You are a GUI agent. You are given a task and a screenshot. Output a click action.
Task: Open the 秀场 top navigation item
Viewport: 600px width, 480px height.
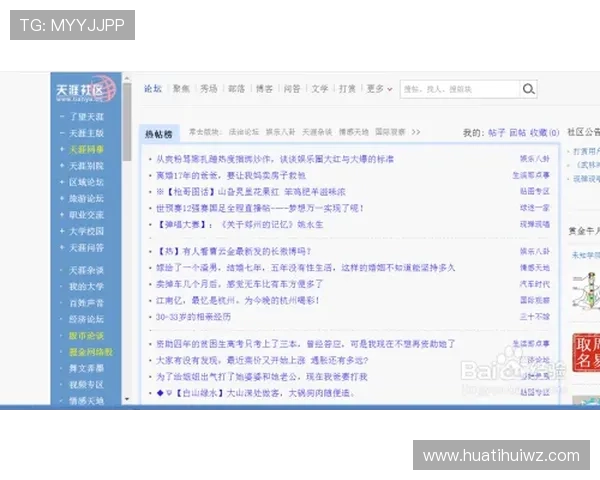[x=209, y=89]
